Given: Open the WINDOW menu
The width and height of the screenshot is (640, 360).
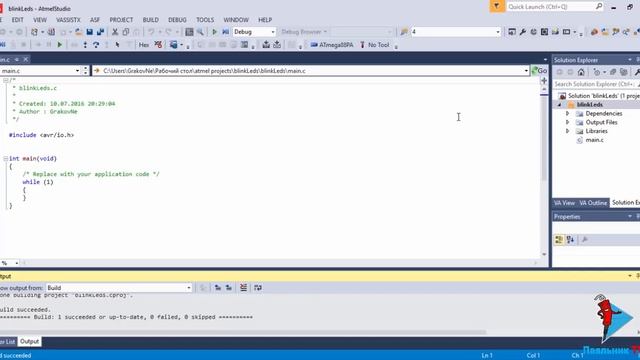Looking at the screenshot, I should (236, 20).
